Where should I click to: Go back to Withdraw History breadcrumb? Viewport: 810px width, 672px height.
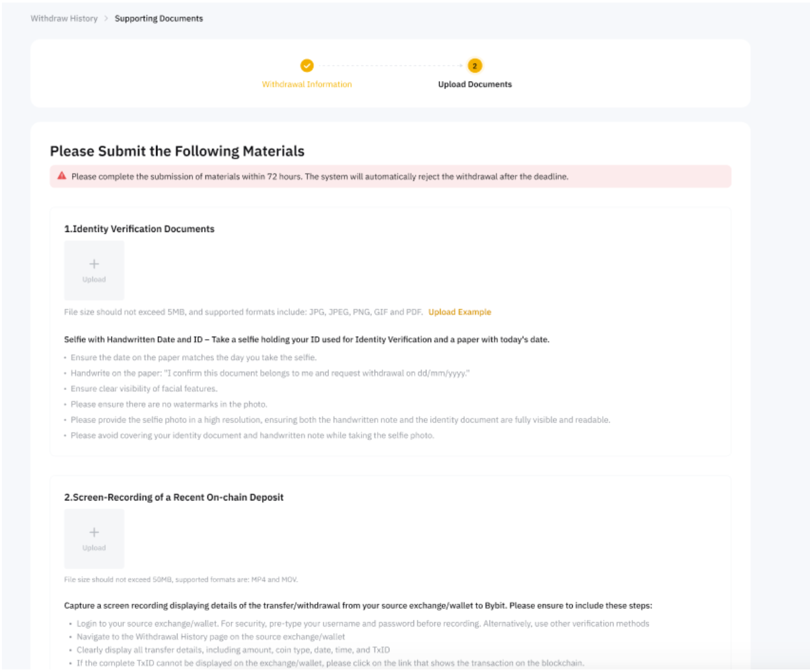[x=64, y=19]
